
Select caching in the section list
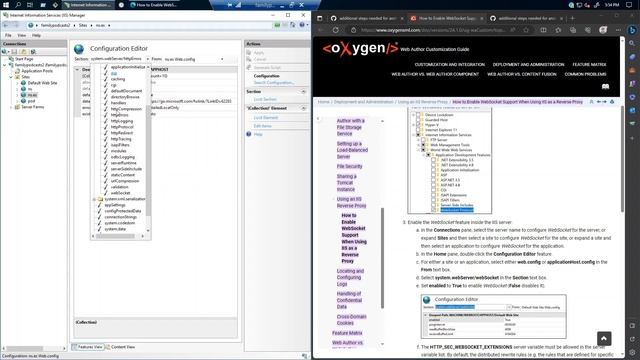118,79
